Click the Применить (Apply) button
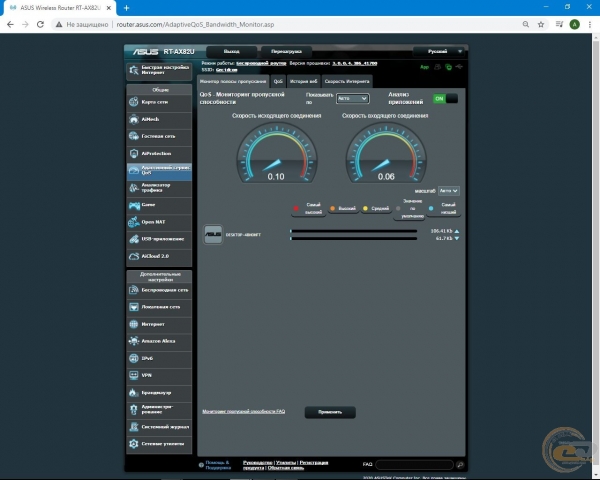Screen dimensions: 600x480 pos(330,412)
